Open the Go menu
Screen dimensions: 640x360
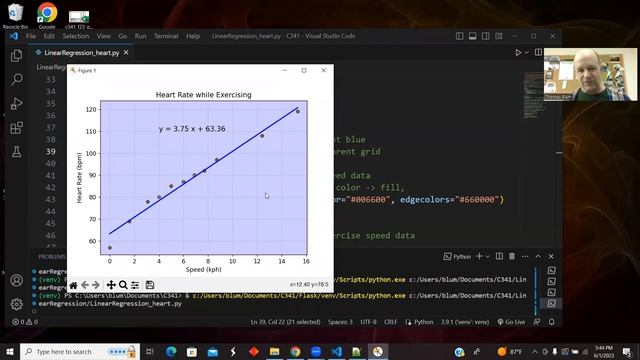click(x=122, y=36)
